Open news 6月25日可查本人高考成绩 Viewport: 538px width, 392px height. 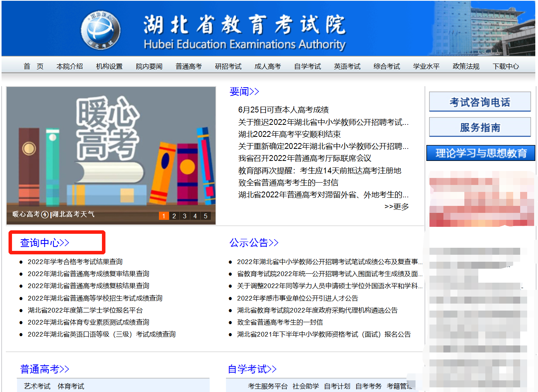(x=283, y=110)
